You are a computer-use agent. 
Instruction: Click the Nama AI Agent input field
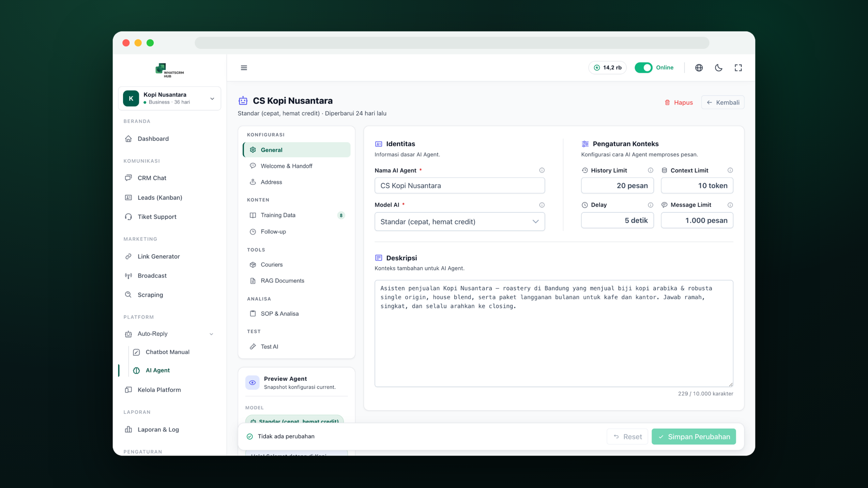click(x=460, y=186)
